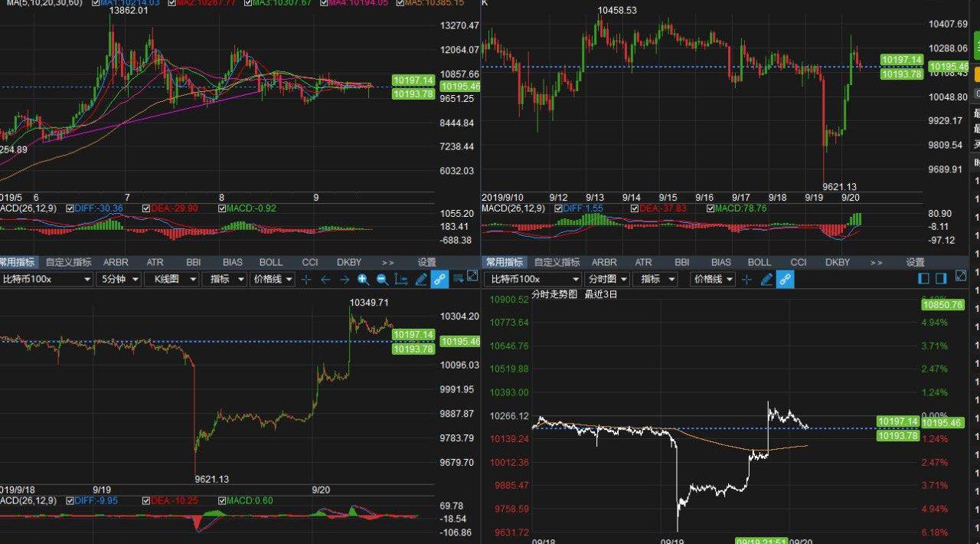Viewport: 980px width, 544px height.
Task: Toggle the chain link icon in right toolbar
Action: (786, 280)
